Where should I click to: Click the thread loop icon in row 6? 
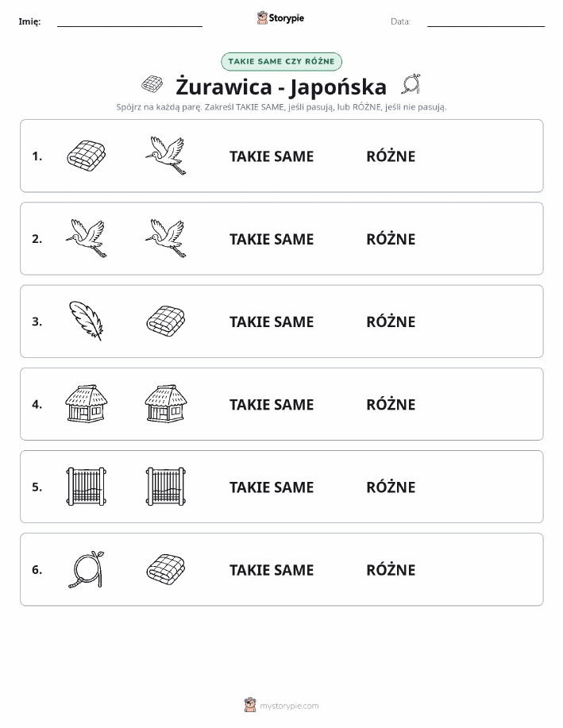tap(87, 569)
